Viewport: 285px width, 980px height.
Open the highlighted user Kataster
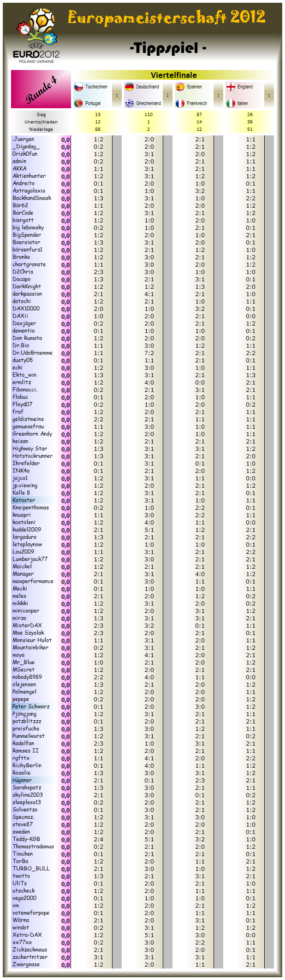(x=24, y=500)
